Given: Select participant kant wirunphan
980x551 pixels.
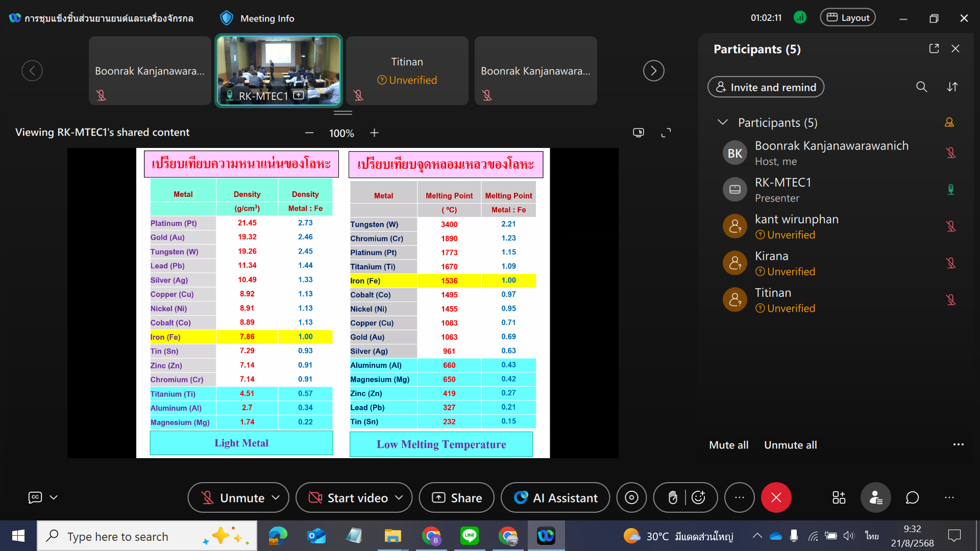Looking at the screenshot, I should [x=837, y=226].
